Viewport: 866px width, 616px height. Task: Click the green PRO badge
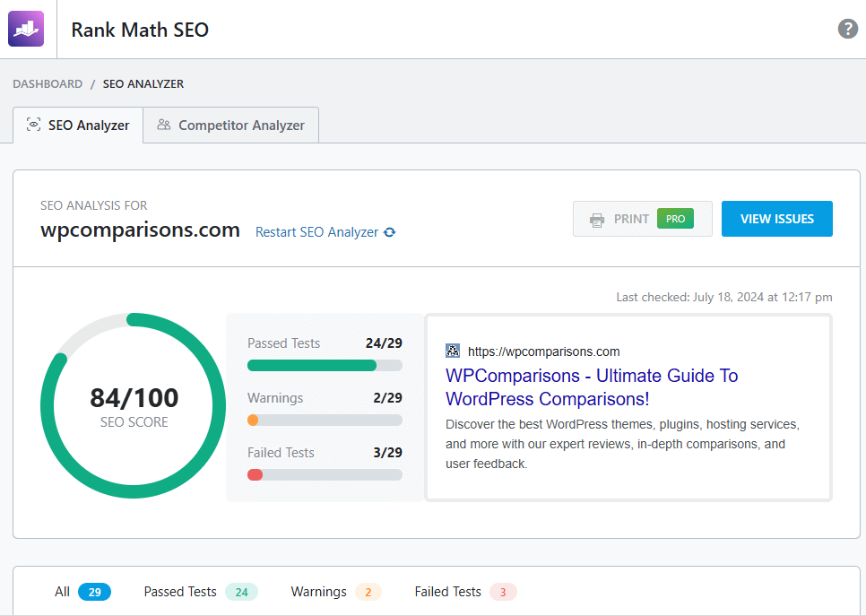coord(675,219)
